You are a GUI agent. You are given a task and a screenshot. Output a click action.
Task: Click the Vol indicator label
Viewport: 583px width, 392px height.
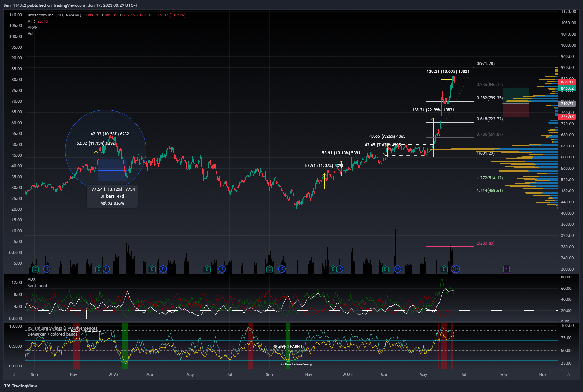click(x=31, y=34)
